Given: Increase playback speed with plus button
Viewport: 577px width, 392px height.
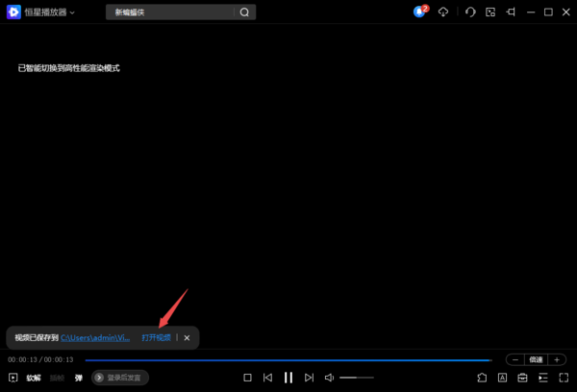Looking at the screenshot, I should [557, 359].
